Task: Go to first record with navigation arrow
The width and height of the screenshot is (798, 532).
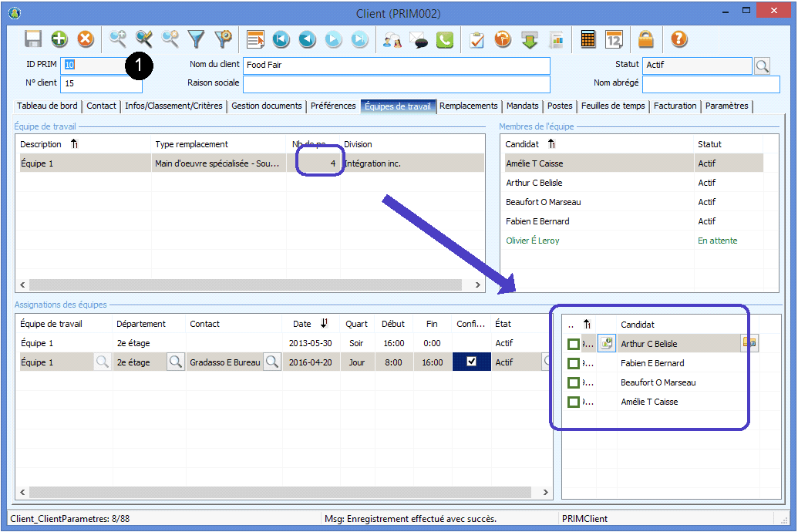Action: point(281,39)
